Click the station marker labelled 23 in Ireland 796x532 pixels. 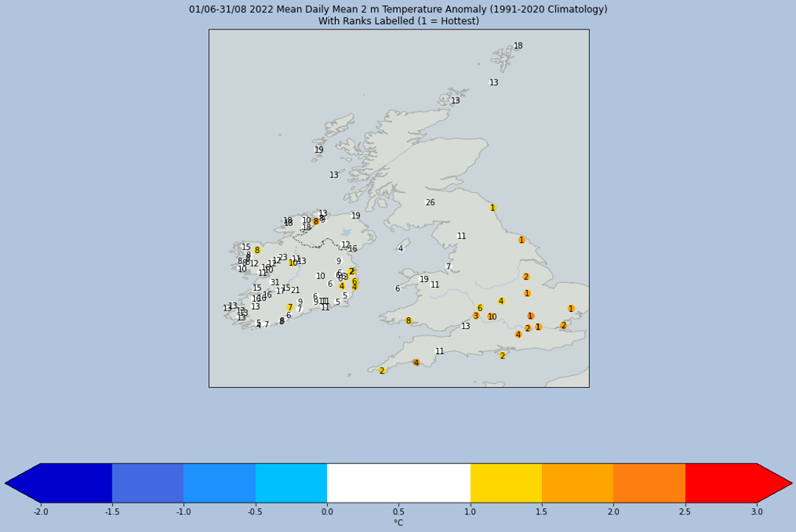(x=283, y=257)
